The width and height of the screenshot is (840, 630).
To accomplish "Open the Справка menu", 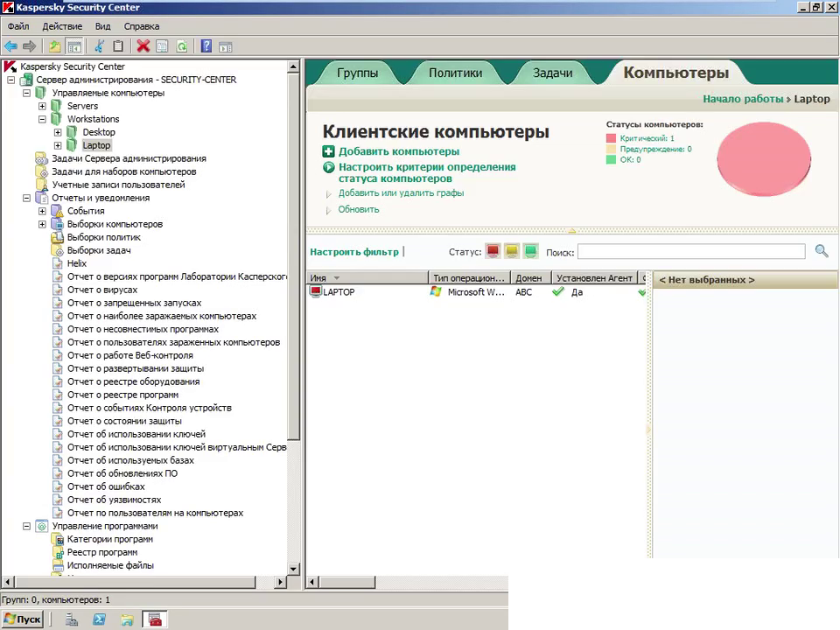I will point(142,26).
